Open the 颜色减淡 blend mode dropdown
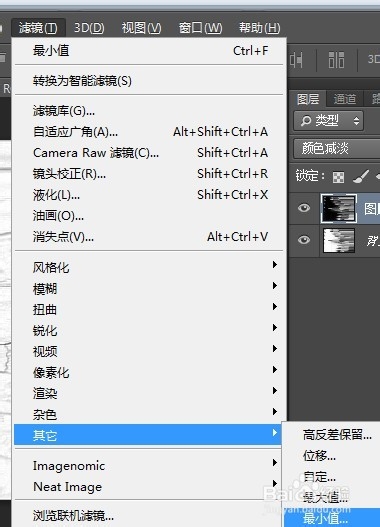Viewport: 380px width, 527px height. point(337,148)
